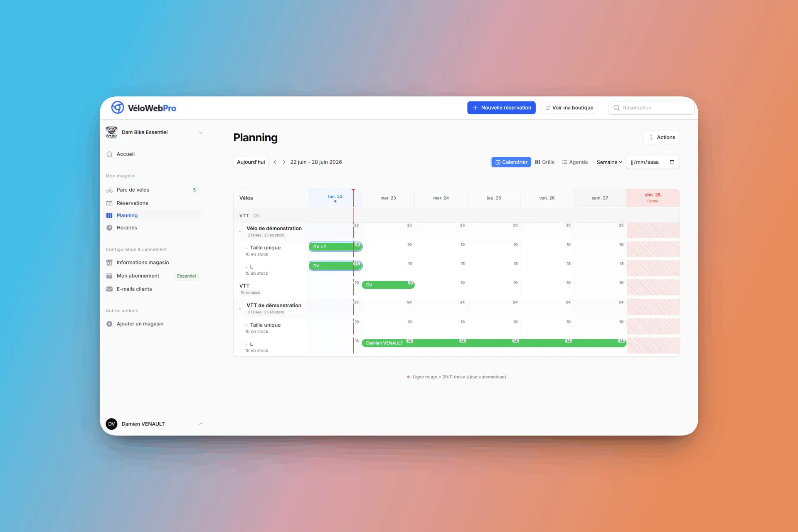Select the lun. 22 column header
The height and width of the screenshot is (532, 798).
click(335, 198)
